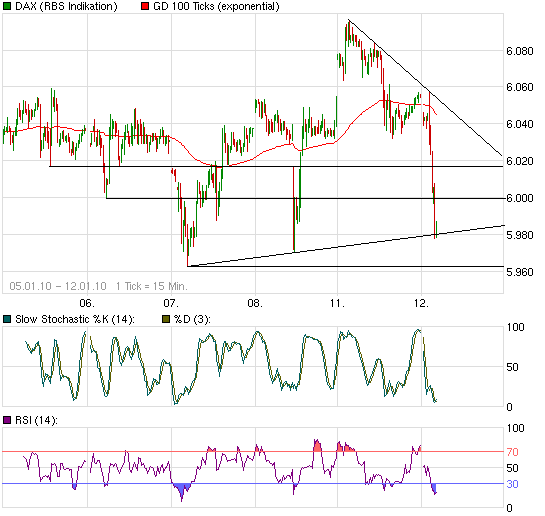Screen dimensions: 545x516
Task: Click the 5.960 price axis label
Action: [x=520, y=272]
